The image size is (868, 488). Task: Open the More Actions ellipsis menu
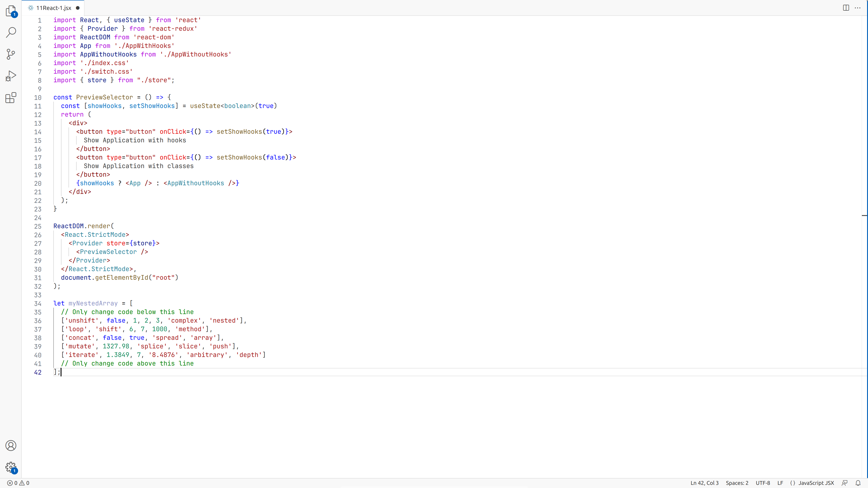[858, 8]
